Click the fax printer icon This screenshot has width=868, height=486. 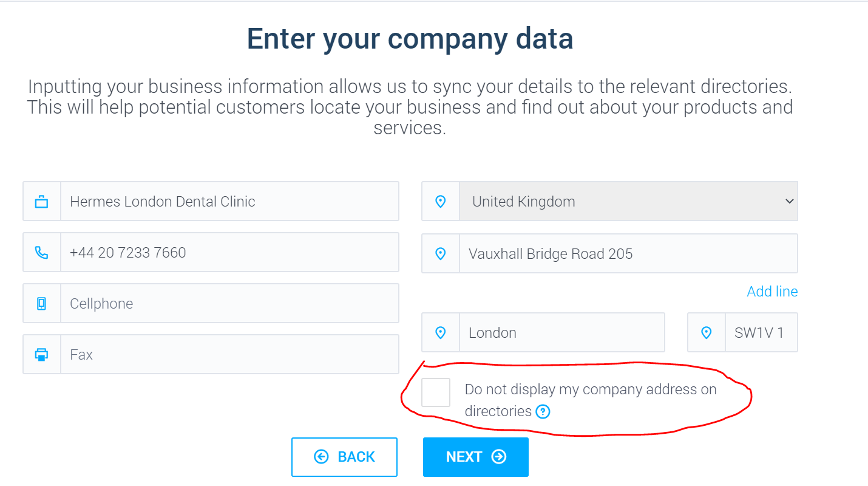41,355
